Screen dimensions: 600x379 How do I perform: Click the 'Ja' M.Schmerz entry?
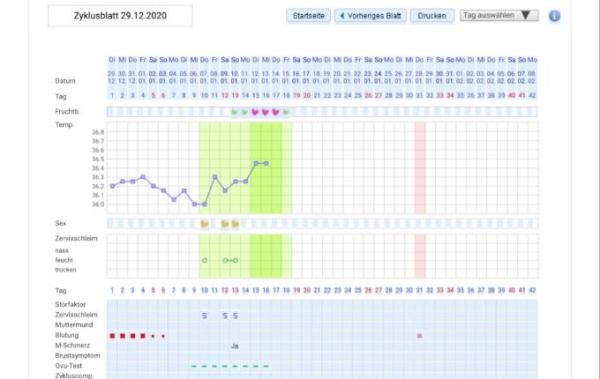coord(235,346)
